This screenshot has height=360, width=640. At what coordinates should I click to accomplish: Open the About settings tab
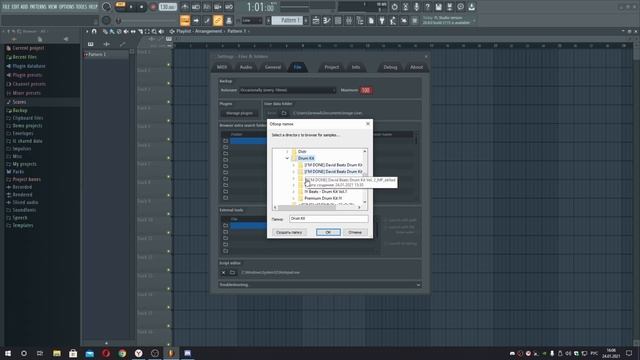[416, 67]
